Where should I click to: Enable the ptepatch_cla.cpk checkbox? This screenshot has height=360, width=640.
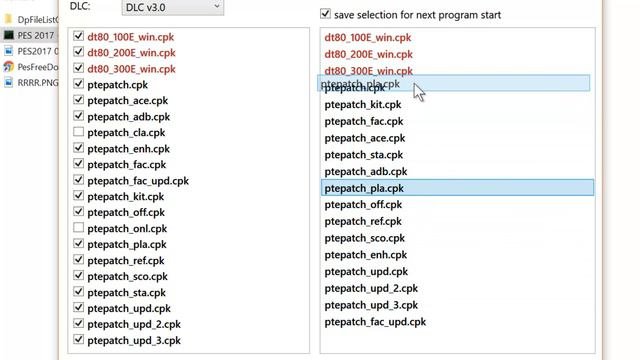[78, 132]
